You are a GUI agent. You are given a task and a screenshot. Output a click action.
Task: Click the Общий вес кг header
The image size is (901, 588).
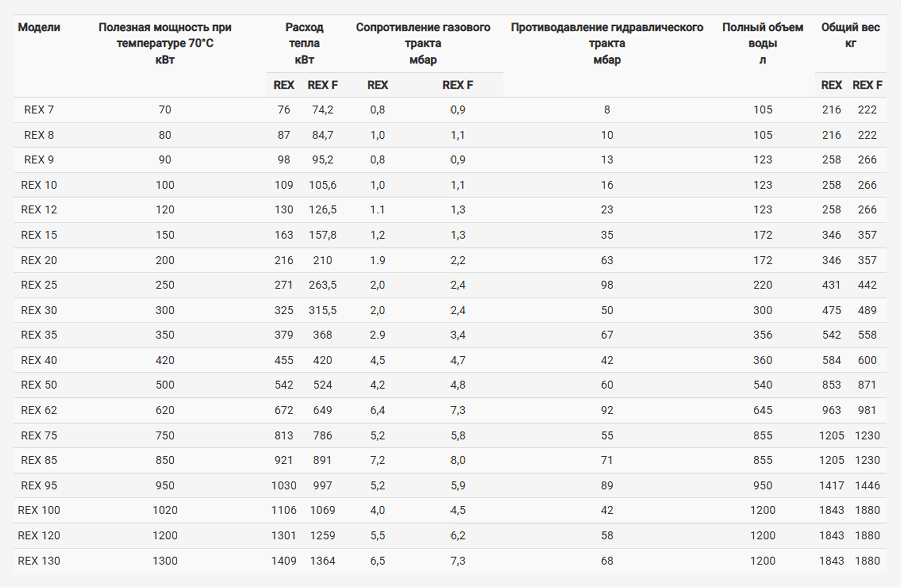[x=850, y=35]
